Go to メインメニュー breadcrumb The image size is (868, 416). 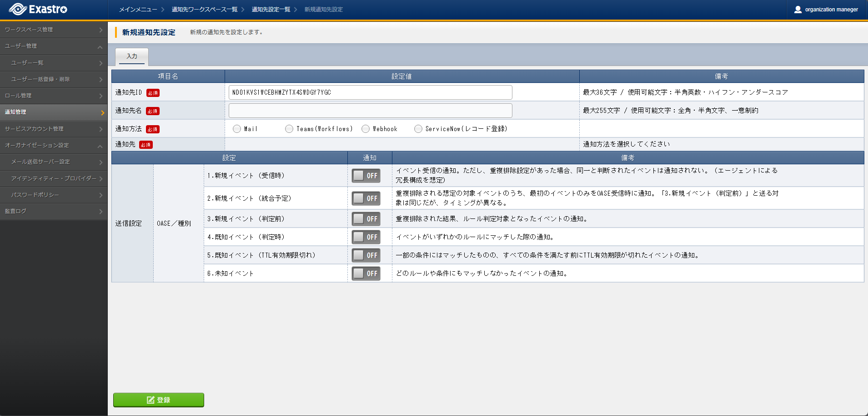click(138, 10)
